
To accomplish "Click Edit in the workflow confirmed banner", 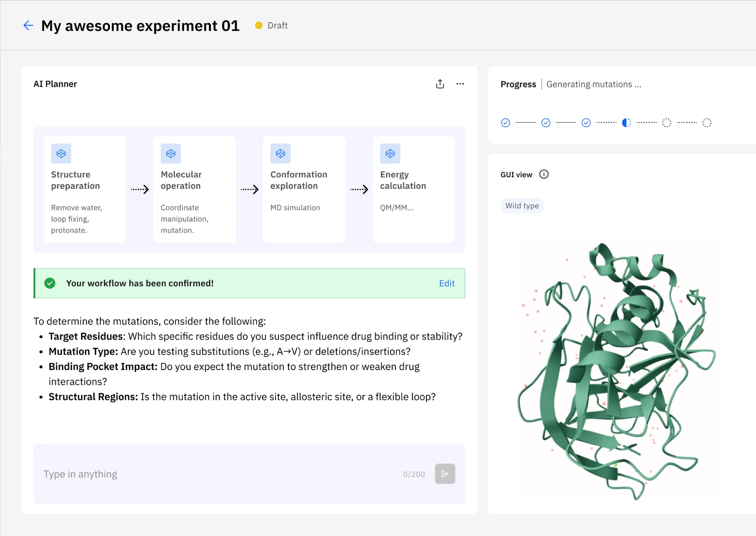I will click(447, 283).
